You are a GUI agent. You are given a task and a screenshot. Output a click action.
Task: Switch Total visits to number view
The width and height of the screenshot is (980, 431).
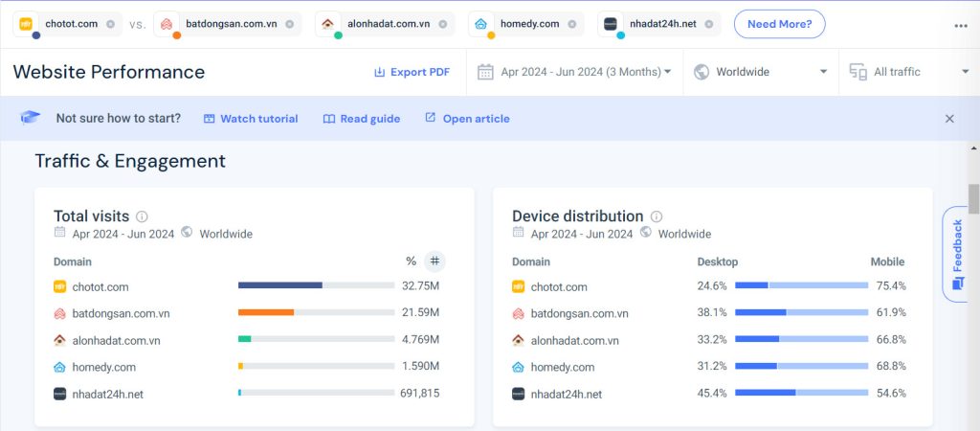click(434, 261)
